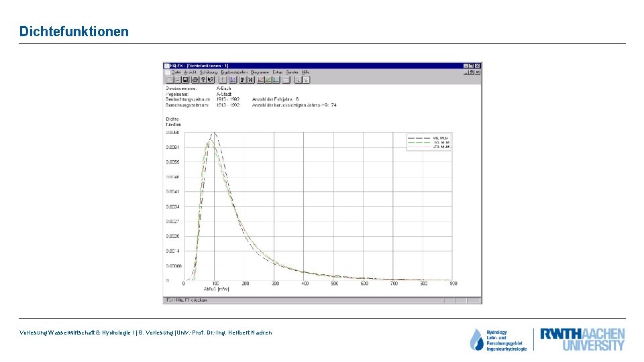Image resolution: width=644 pixels, height=362 pixels.
Task: Click the green dashed legend entry
Action: pos(429,142)
